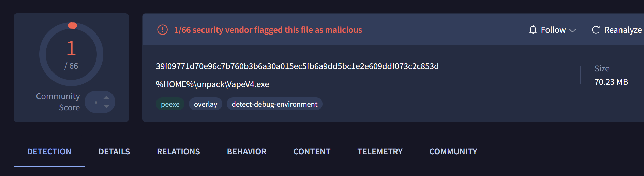Open the BEHAVIOR tab

[x=247, y=152]
